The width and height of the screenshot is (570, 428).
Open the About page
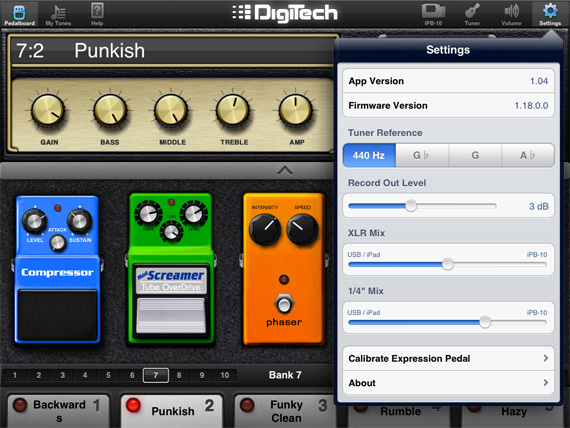(448, 383)
